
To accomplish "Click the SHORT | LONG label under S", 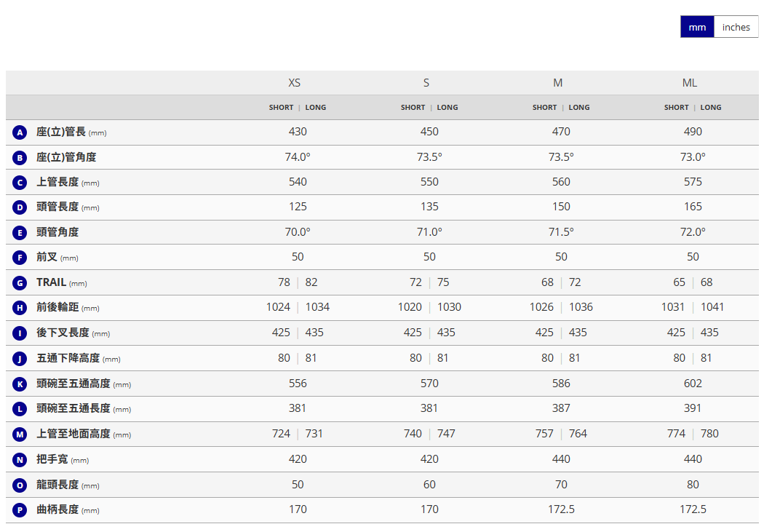I will (429, 108).
